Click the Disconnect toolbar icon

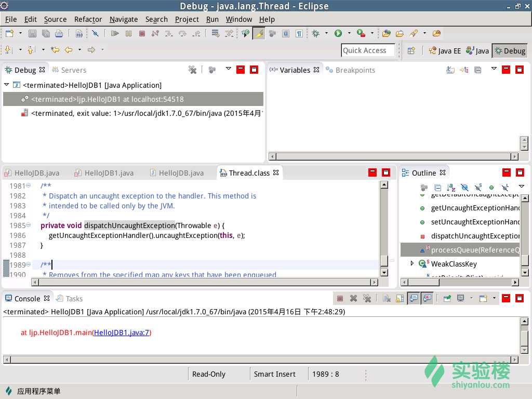click(x=155, y=33)
